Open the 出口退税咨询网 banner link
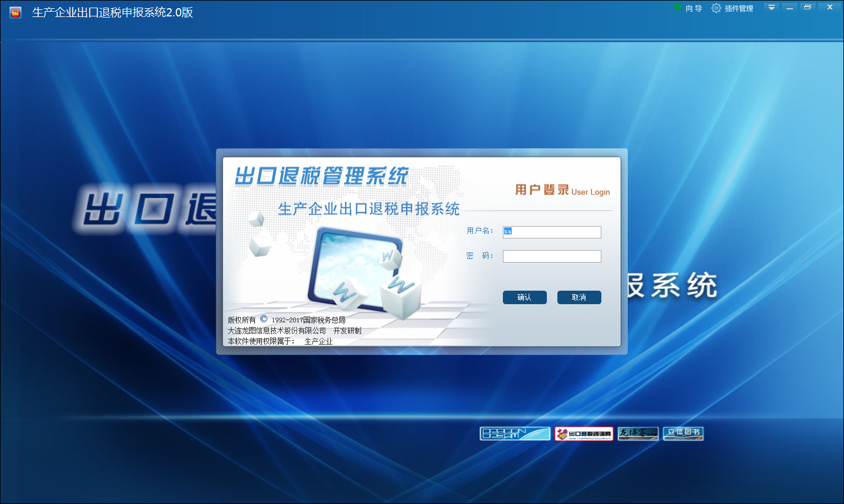 point(584,434)
